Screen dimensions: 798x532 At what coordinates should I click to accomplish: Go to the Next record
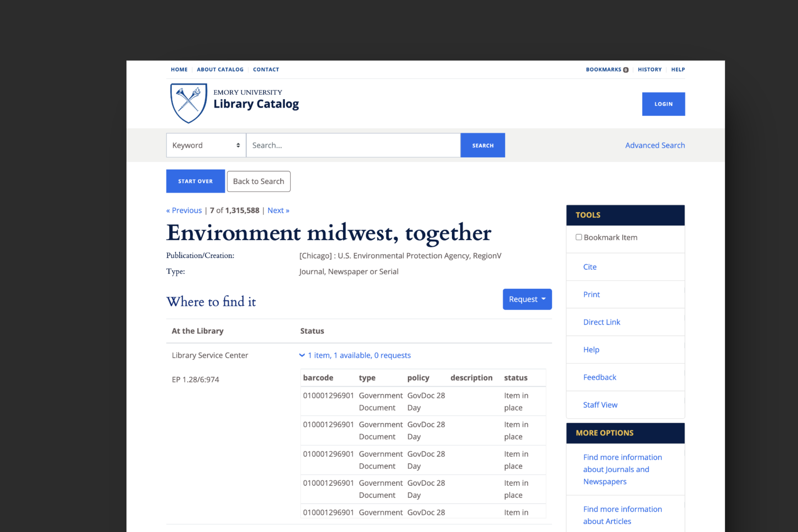278,210
